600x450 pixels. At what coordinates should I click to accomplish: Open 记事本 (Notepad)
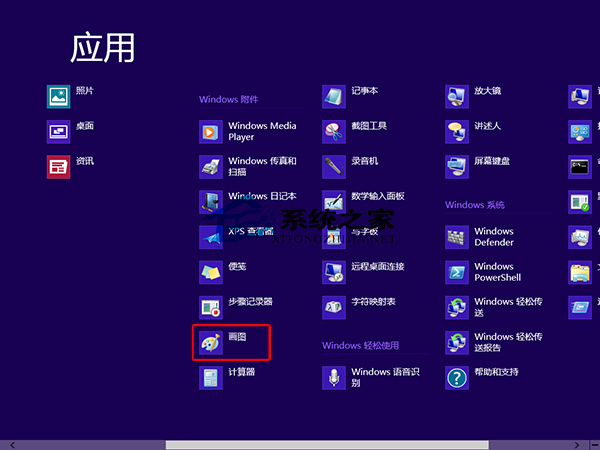[334, 97]
